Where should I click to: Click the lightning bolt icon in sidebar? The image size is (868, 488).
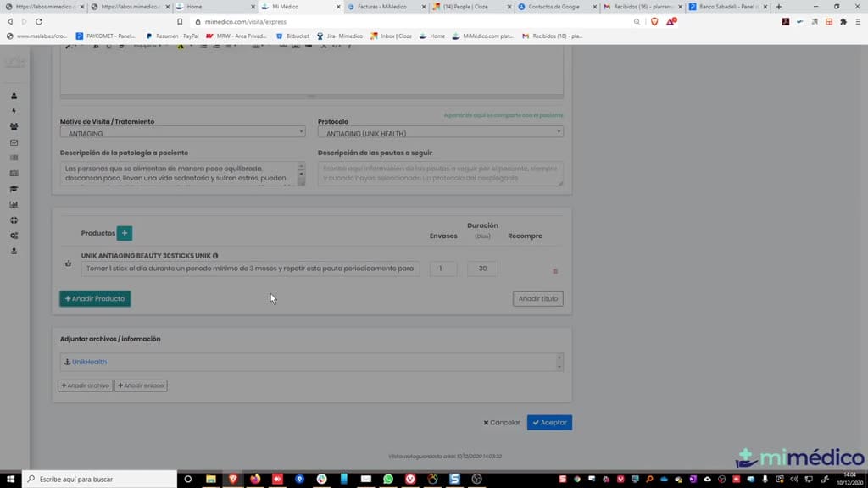(x=14, y=111)
